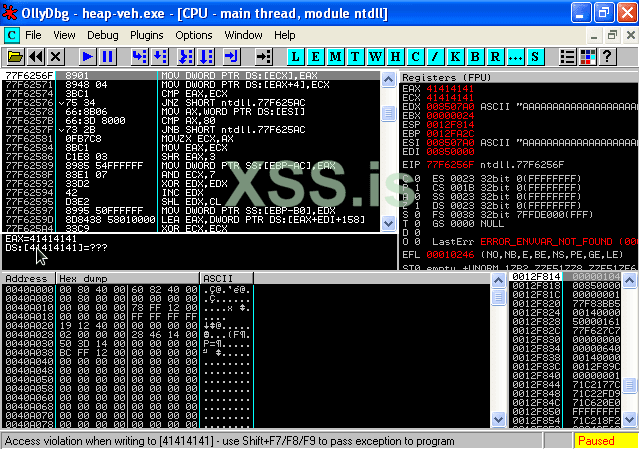This screenshot has height=449, width=639.
Task: Show Executable modules with E button
Action: click(x=315, y=57)
